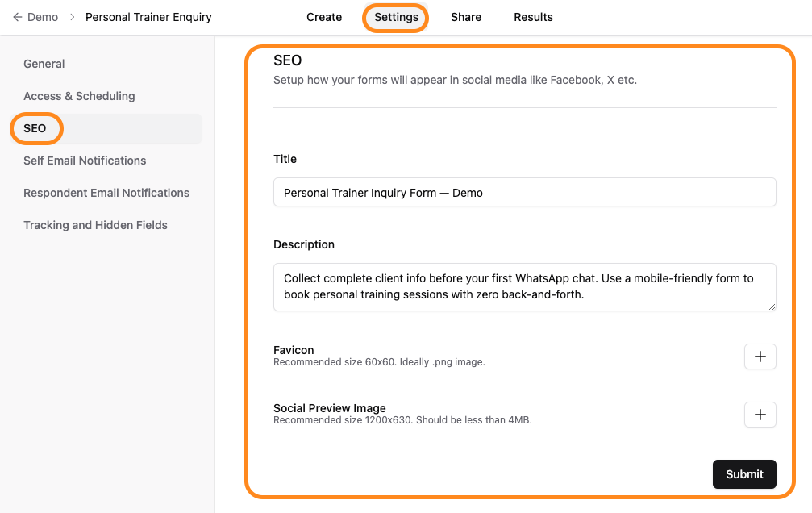The image size is (812, 513).
Task: Upload a favicon via the plus icon
Action: (760, 356)
